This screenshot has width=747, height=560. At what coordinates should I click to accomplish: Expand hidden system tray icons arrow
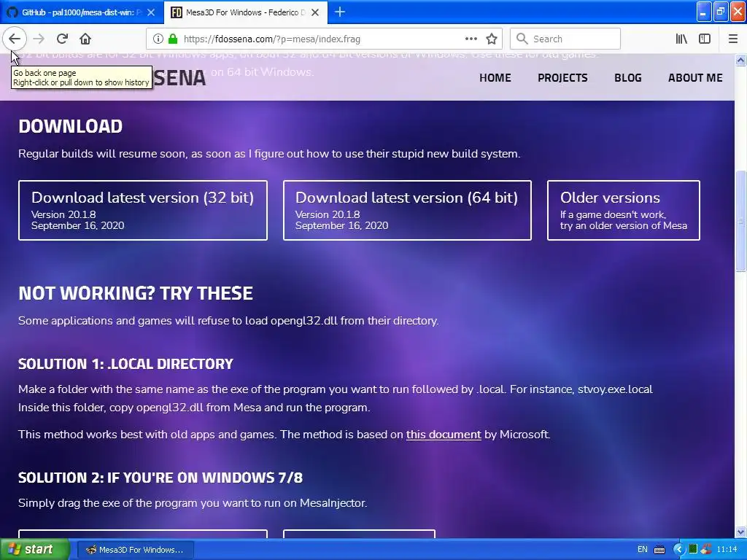click(x=679, y=549)
